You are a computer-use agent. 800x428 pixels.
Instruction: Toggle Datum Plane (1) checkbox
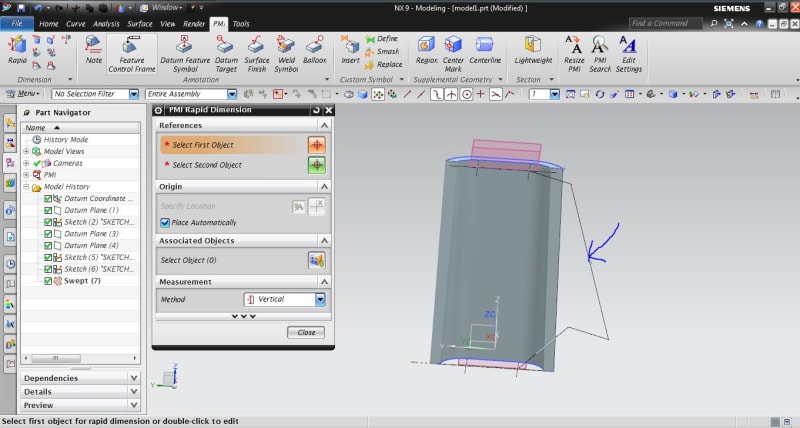click(x=48, y=210)
